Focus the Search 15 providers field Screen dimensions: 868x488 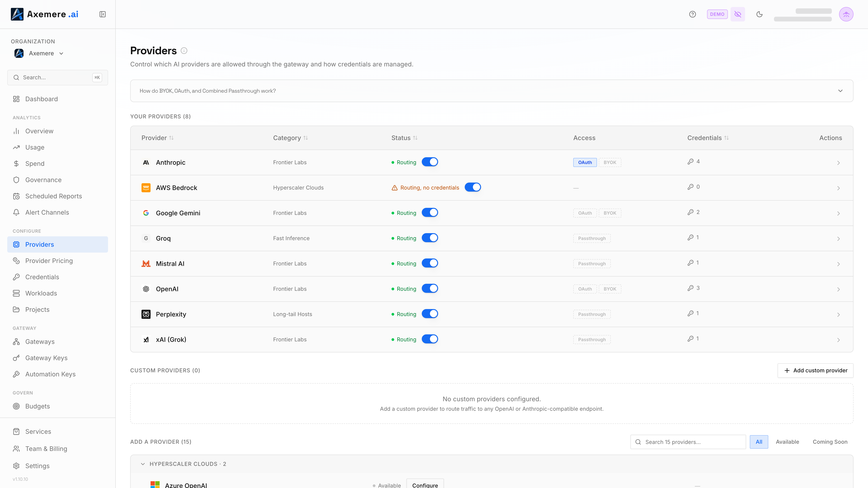click(x=688, y=442)
